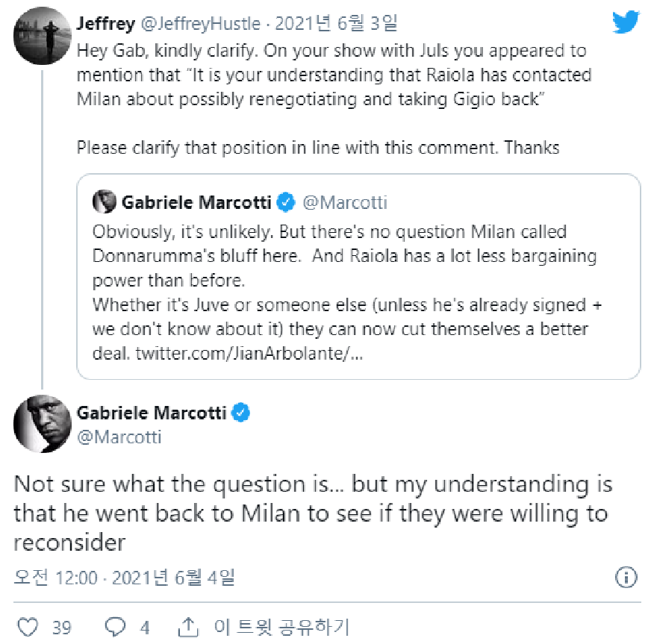Screen dimensions: 654x644
Task: Click @Marcotti handle below author name
Action: [119, 437]
